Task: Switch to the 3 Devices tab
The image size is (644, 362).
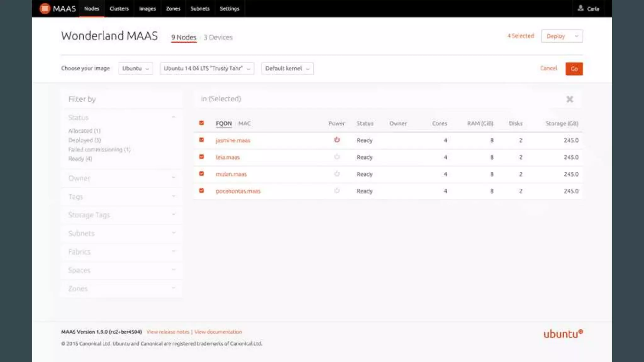Action: pyautogui.click(x=218, y=37)
